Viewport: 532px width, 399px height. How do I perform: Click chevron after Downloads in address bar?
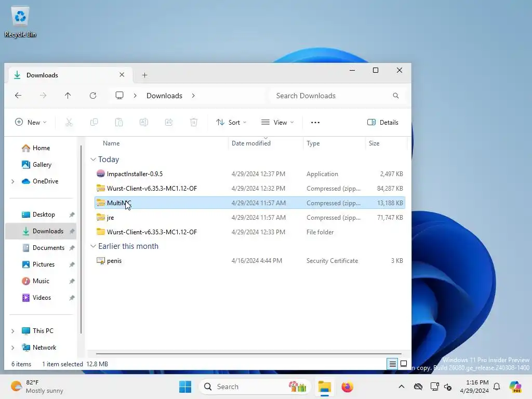[x=193, y=96]
